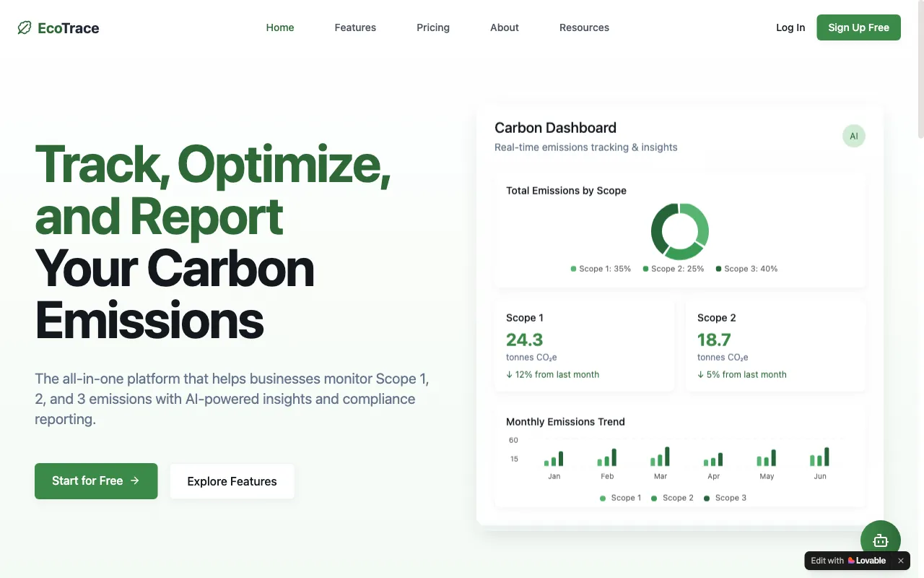Go to the Features nav item

pos(355,27)
